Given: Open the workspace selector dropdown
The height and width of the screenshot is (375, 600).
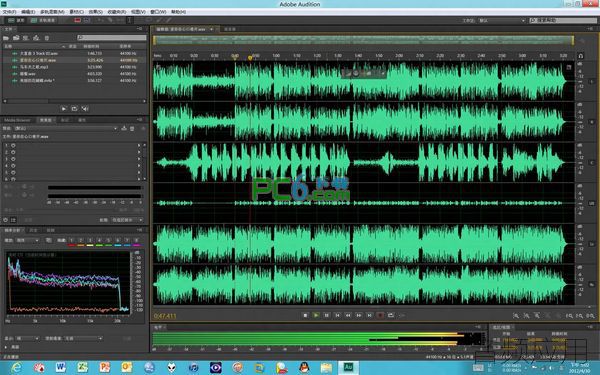Looking at the screenshot, I should click(502, 20).
